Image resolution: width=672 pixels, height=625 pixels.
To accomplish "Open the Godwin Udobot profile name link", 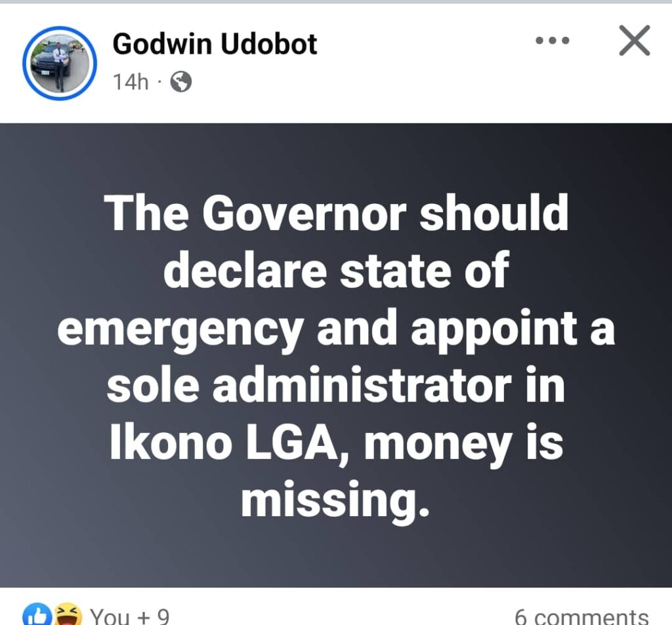I will pos(215,44).
